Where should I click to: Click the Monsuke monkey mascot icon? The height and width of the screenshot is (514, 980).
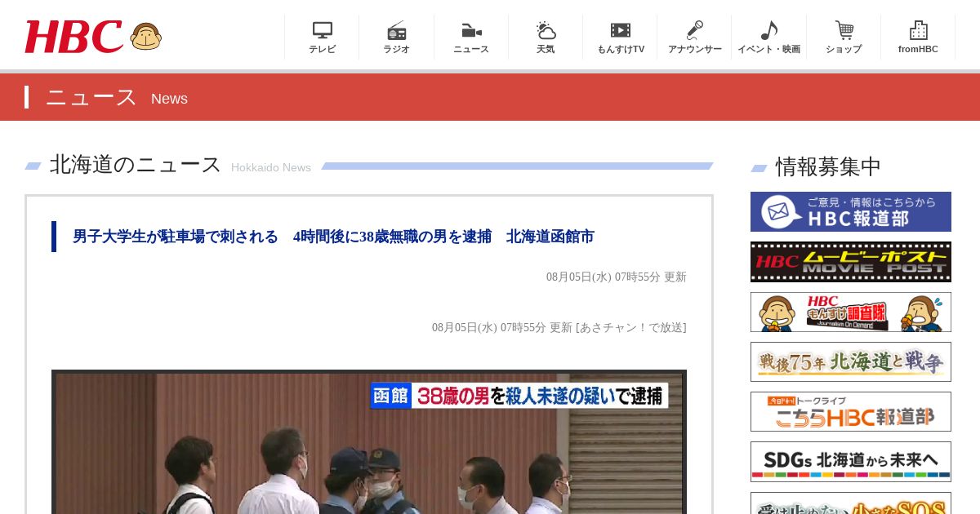pos(146,37)
